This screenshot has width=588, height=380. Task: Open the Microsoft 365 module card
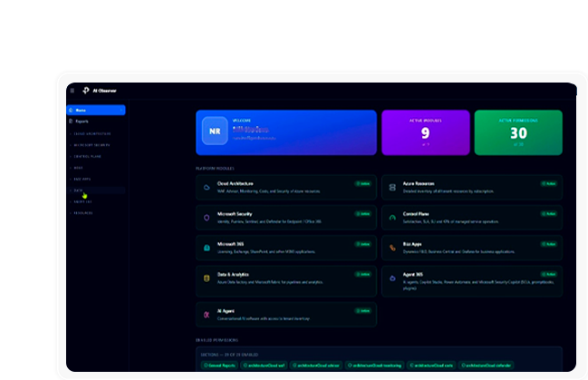coord(286,248)
